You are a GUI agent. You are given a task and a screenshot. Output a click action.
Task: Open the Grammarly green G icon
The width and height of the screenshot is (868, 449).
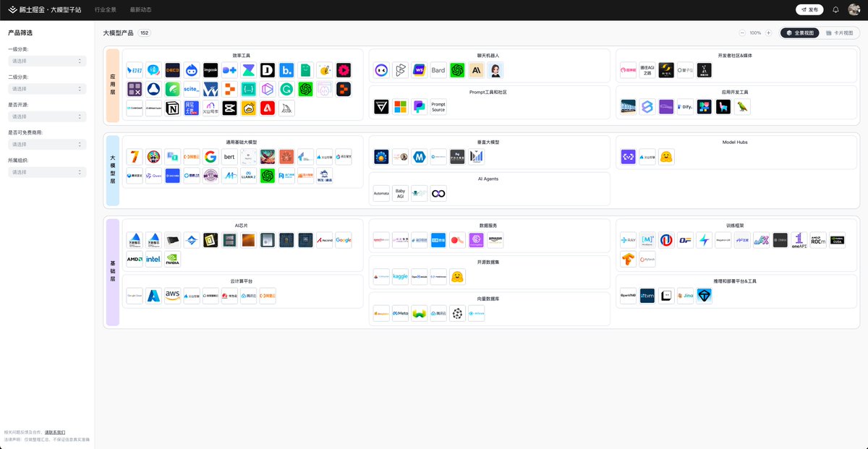(x=286, y=90)
